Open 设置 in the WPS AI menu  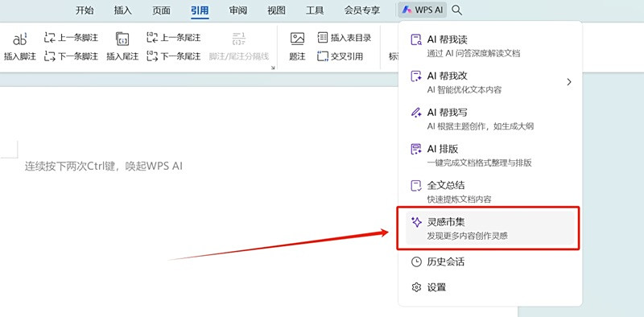point(490,287)
